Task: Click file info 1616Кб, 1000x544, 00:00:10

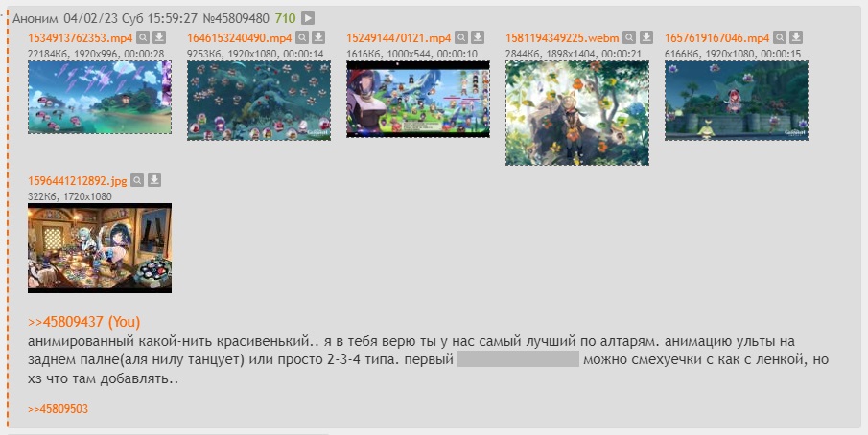Action: [x=411, y=54]
